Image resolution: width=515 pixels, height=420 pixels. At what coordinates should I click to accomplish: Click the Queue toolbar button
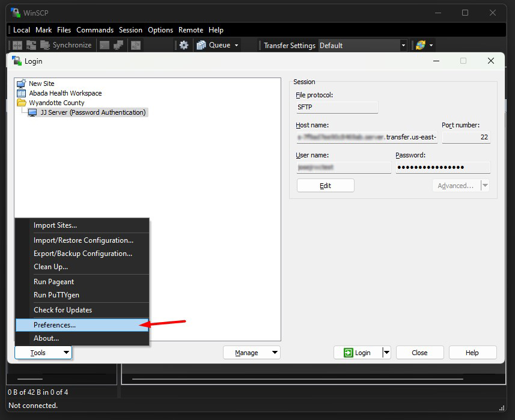(213, 45)
